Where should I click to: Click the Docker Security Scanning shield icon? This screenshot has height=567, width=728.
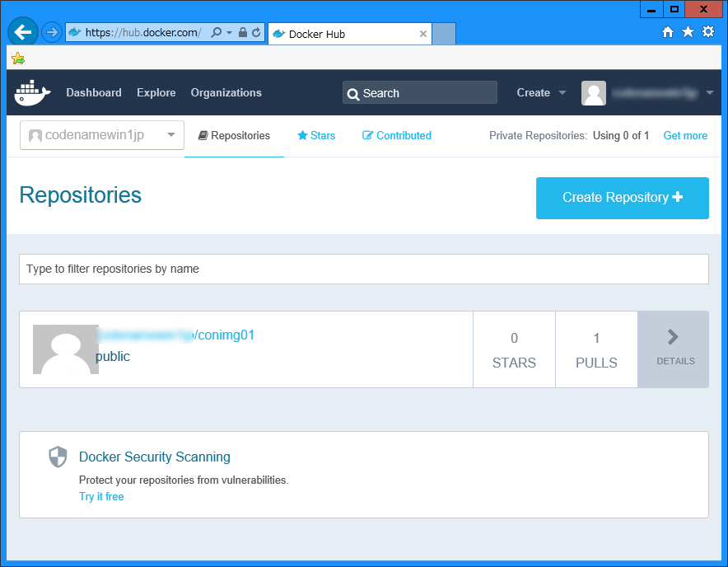(x=58, y=457)
